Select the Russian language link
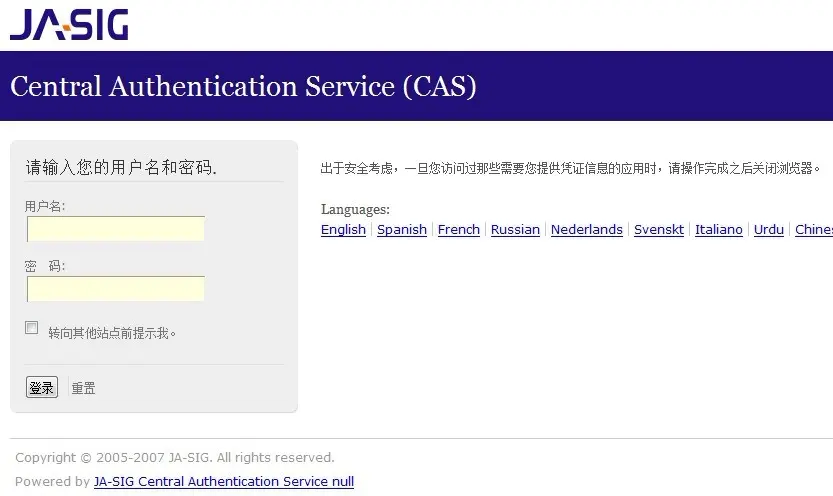833x496 pixels. (x=515, y=229)
